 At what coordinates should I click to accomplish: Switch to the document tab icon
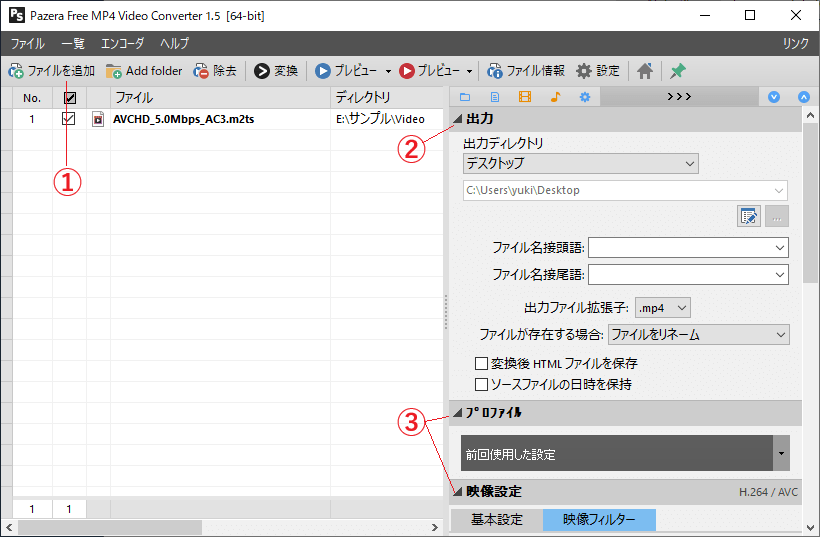(495, 97)
